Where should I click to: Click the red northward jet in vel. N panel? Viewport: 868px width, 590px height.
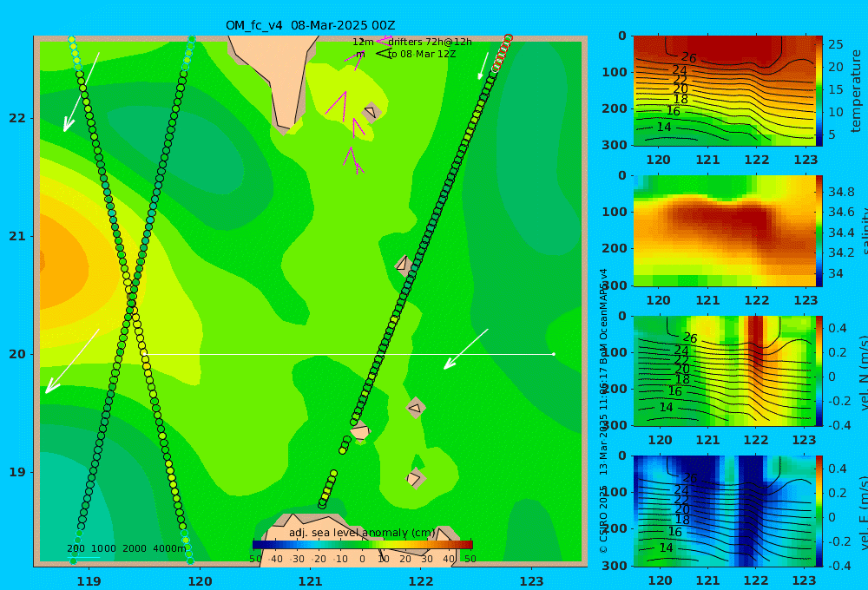[x=756, y=343]
